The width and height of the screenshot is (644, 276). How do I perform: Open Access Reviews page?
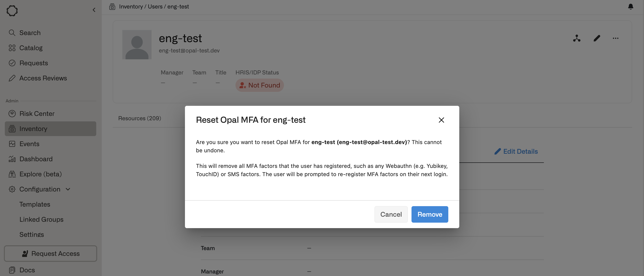(x=43, y=78)
